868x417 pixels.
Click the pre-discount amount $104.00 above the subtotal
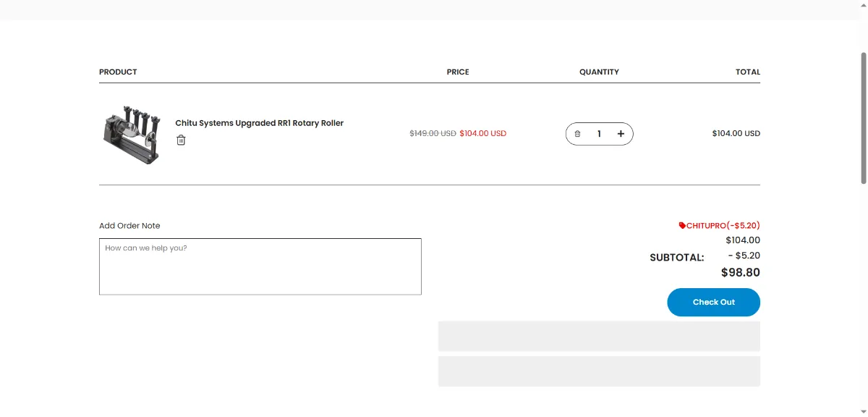coord(743,240)
